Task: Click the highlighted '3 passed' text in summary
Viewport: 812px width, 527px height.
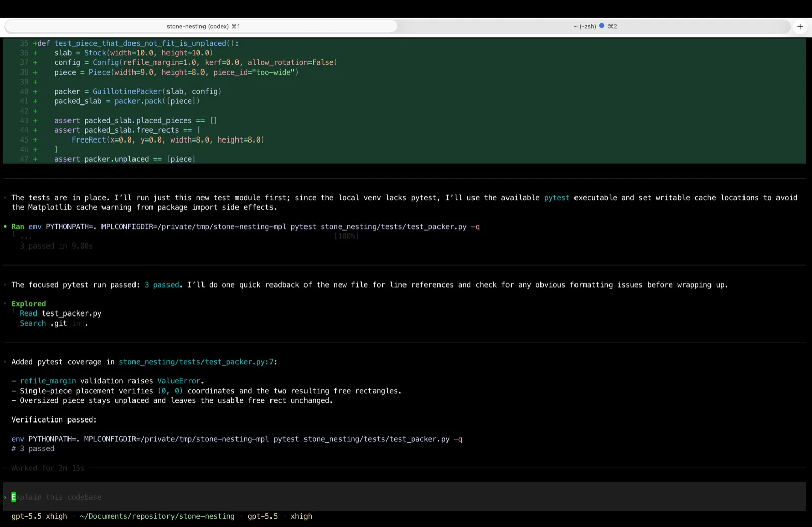Action: [161, 285]
